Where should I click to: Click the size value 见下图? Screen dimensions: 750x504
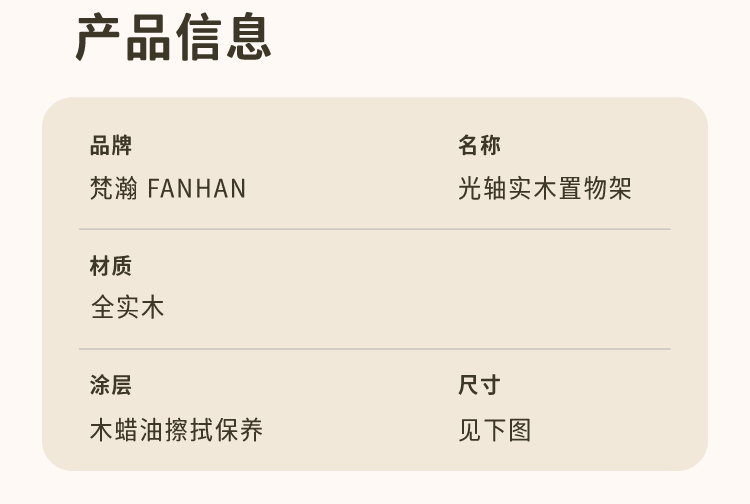click(495, 429)
